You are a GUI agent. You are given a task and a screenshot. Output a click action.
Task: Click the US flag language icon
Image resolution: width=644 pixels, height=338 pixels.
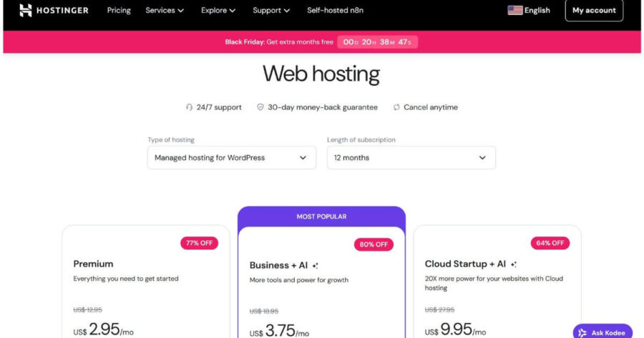(x=515, y=10)
